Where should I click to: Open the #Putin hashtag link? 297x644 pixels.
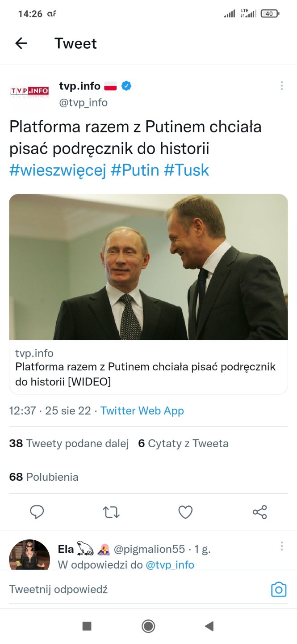point(135,170)
